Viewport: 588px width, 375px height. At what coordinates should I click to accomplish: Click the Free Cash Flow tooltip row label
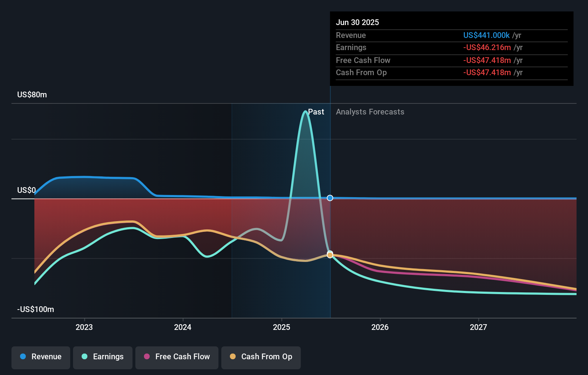(x=363, y=60)
